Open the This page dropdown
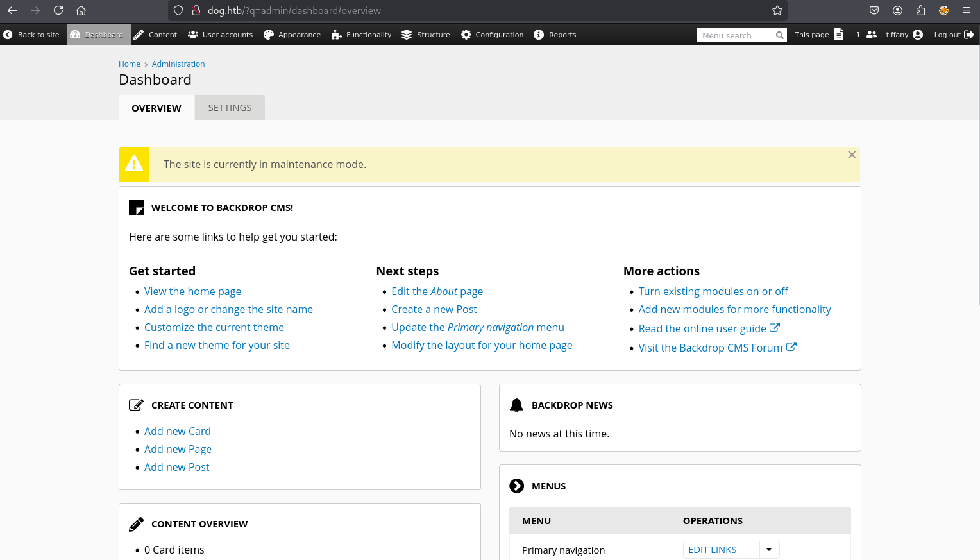980x560 pixels. pos(819,35)
